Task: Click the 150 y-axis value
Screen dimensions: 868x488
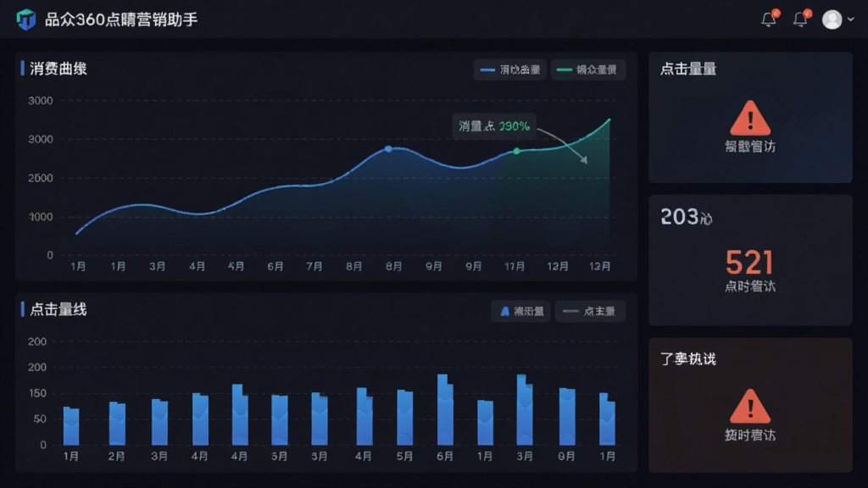Action: click(x=37, y=393)
